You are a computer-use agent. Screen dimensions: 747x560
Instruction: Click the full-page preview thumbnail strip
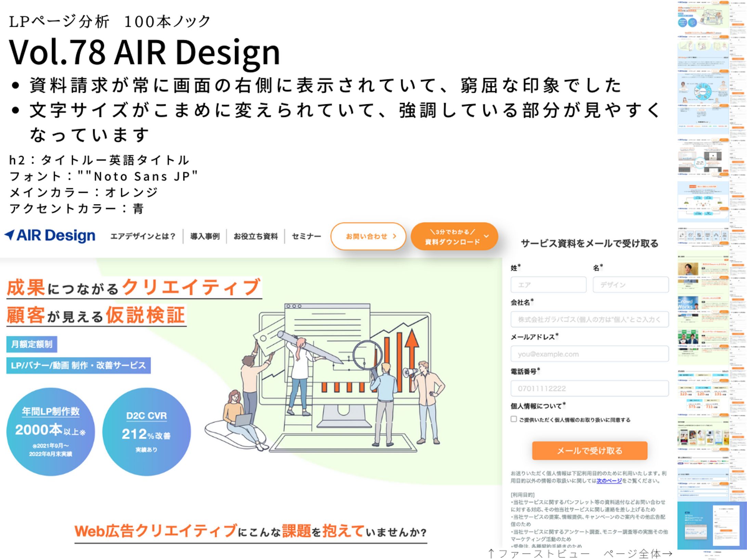coord(712,280)
